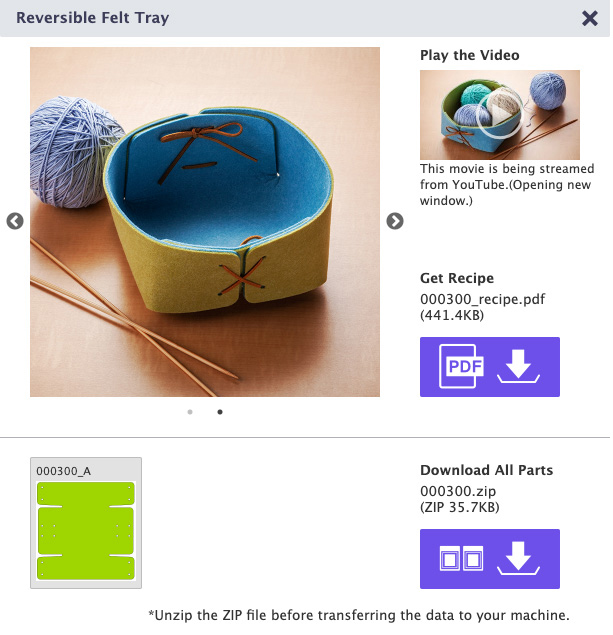Click the YouTube streaming notice text

(x=507, y=185)
